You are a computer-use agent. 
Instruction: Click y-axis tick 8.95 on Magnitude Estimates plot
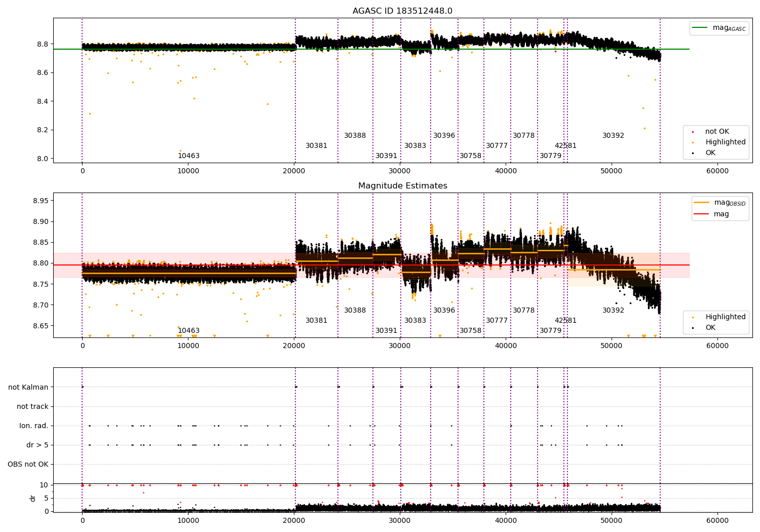41,201
